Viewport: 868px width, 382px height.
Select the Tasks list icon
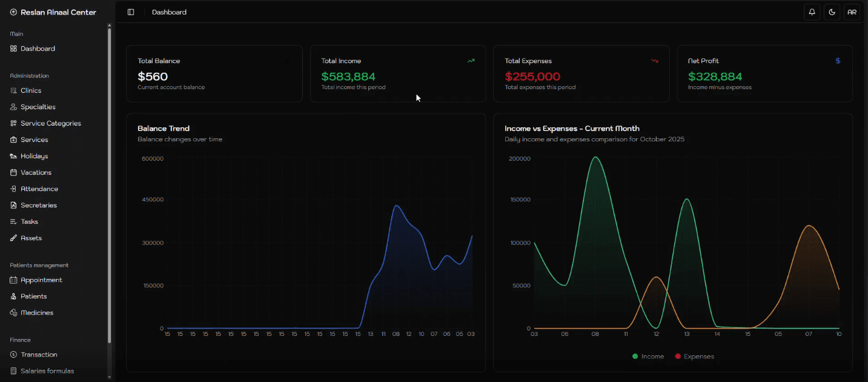coord(13,221)
